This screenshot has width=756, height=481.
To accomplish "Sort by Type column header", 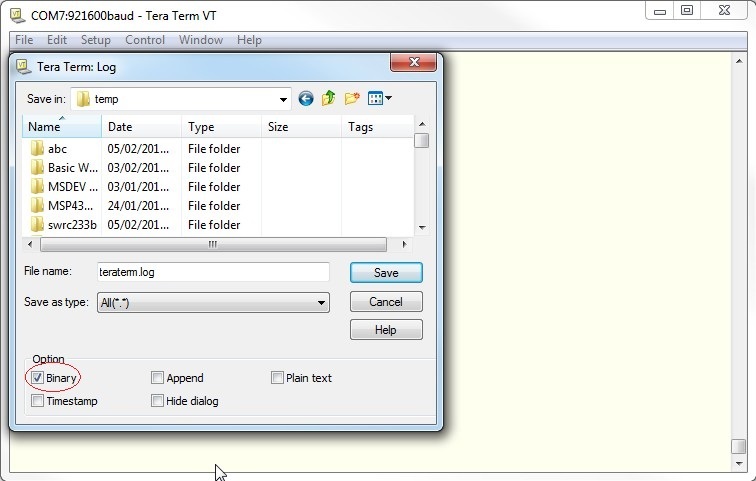I will (221, 127).
